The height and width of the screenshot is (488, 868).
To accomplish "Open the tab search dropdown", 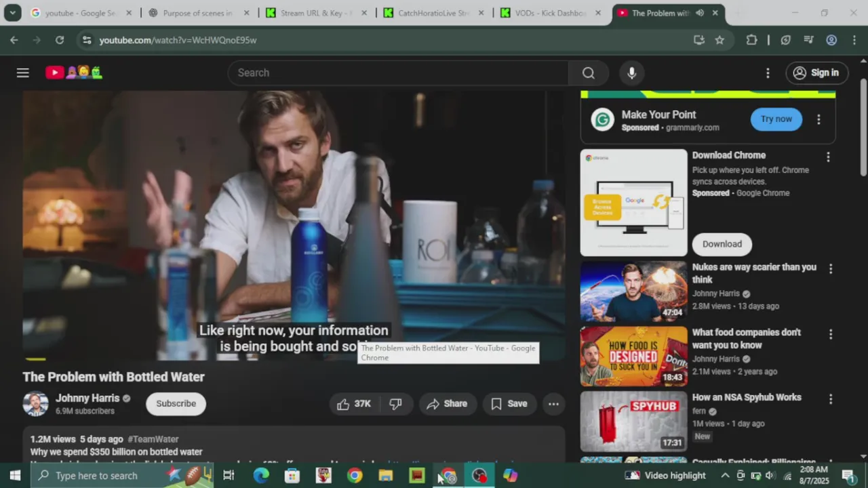I will [12, 13].
